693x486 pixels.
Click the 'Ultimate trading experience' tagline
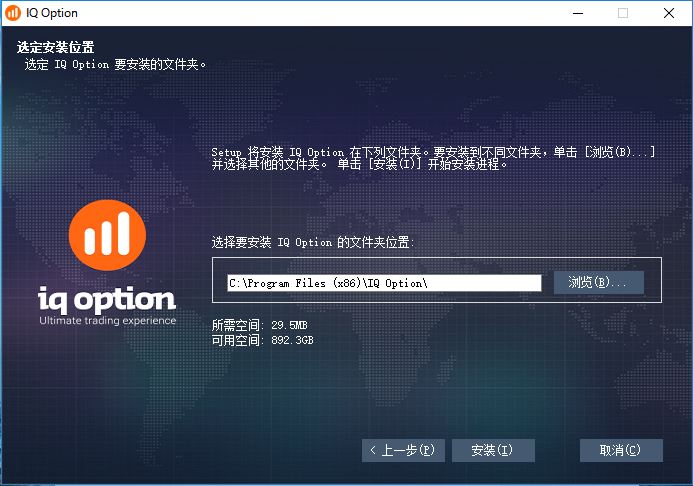pos(107,320)
